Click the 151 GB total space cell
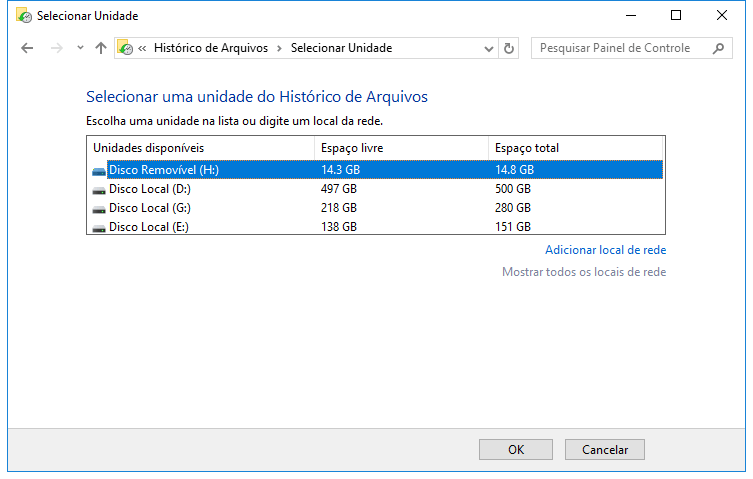753x479 pixels. coord(513,227)
